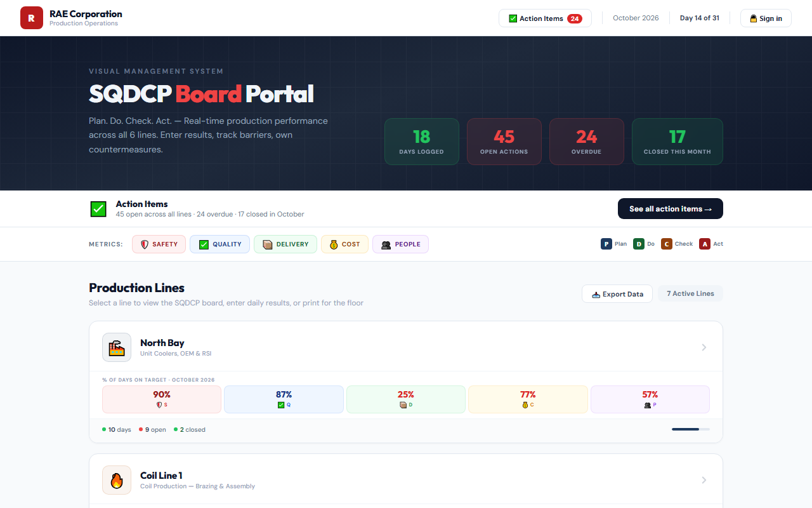Click the Production Operations subtitle

tap(84, 23)
